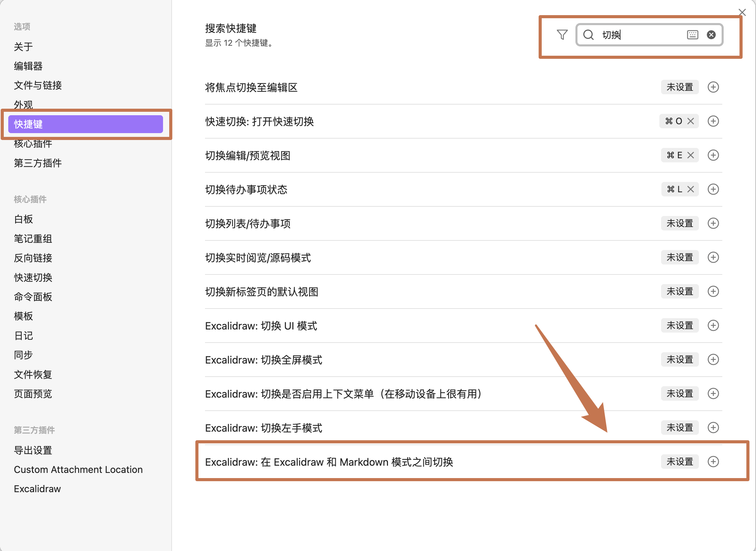Clear the hotkey search text
Image resolution: width=756 pixels, height=551 pixels.
(x=711, y=35)
